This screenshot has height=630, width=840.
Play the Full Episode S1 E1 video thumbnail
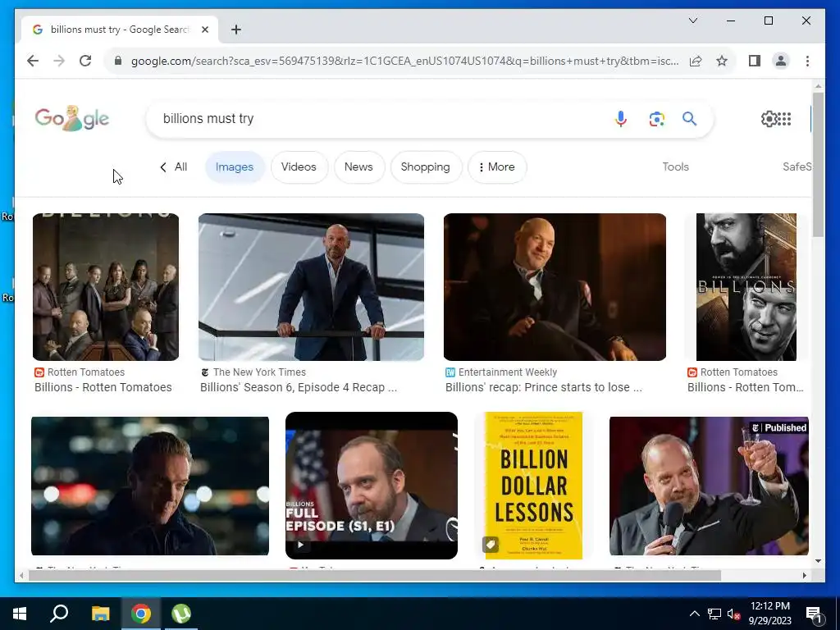coord(372,486)
